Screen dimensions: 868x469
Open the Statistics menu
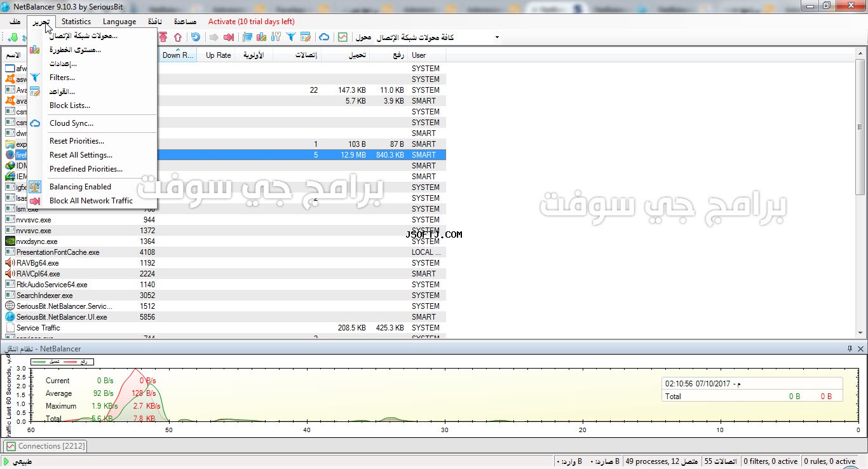tap(76, 22)
